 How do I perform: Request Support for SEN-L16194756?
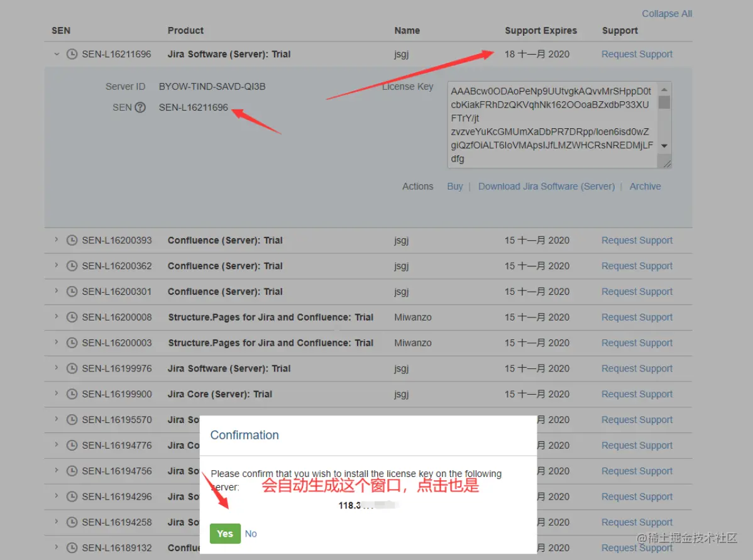tap(637, 471)
